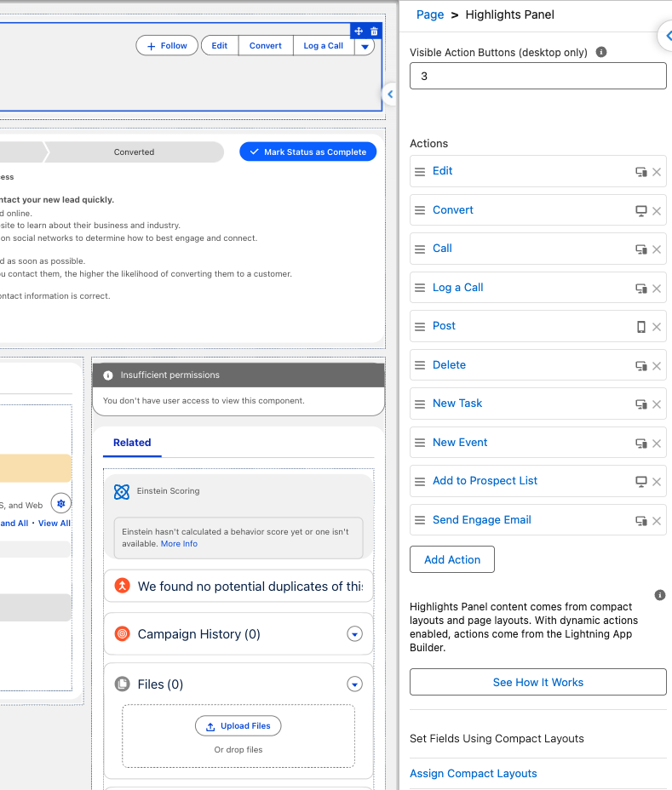Remove the New Event action
This screenshot has height=790, width=672.
coord(657,444)
